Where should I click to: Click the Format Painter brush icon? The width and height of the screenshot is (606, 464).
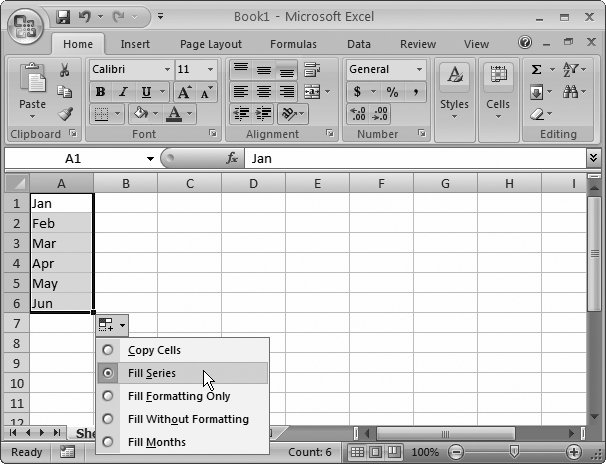pos(64,114)
